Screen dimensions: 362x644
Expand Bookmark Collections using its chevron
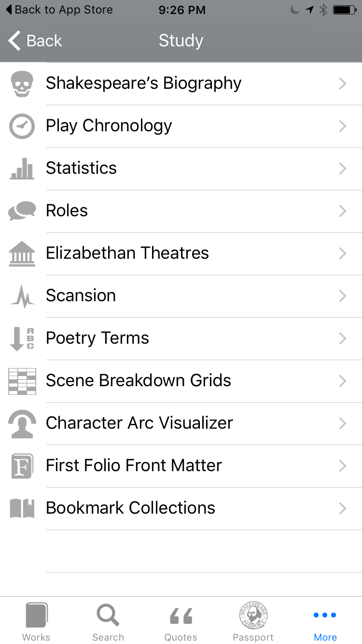tap(343, 508)
